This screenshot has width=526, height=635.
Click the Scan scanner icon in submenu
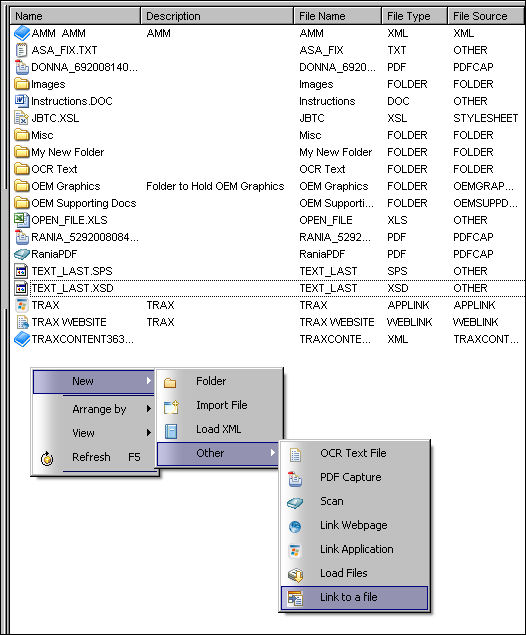[x=295, y=503]
